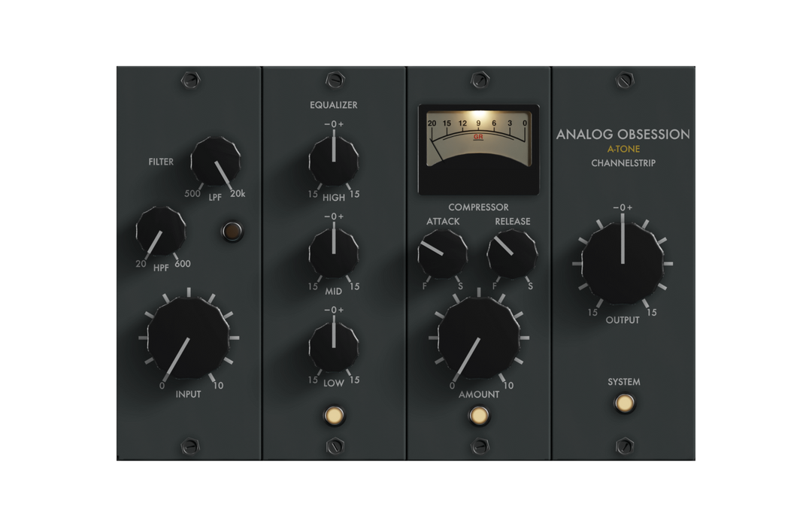
Task: Click the top screw of filter module
Action: (190, 80)
